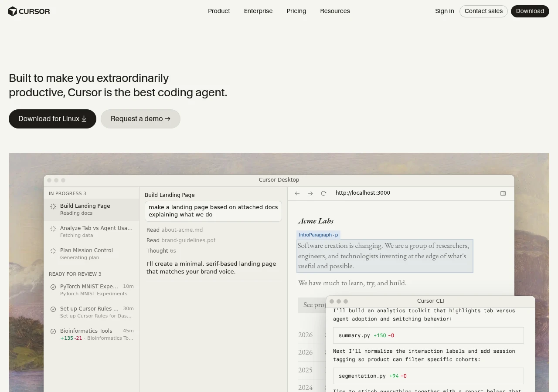Click the checkmark icon beside Bioinformatics Tools

click(x=53, y=331)
